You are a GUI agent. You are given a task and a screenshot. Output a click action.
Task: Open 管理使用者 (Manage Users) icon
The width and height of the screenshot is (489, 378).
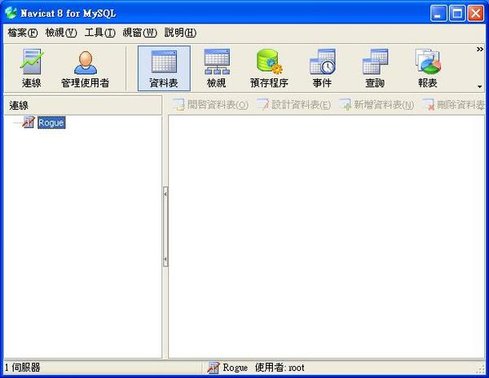coord(85,68)
